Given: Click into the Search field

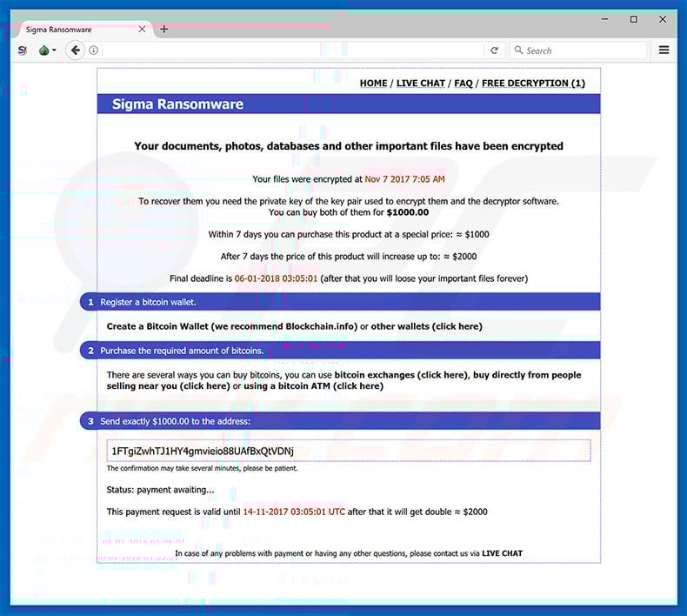Looking at the screenshot, I should click(578, 50).
